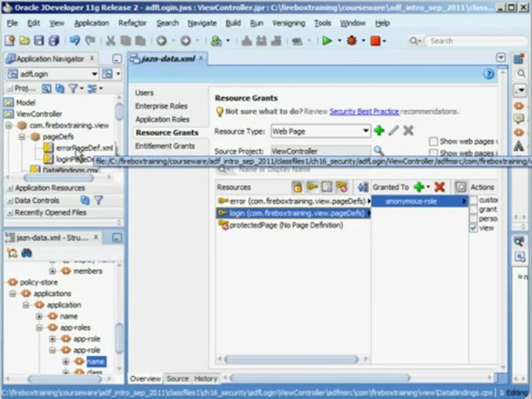Viewport: 532px width, 399px height.
Task: Switch to the Source tab
Action: click(x=177, y=378)
